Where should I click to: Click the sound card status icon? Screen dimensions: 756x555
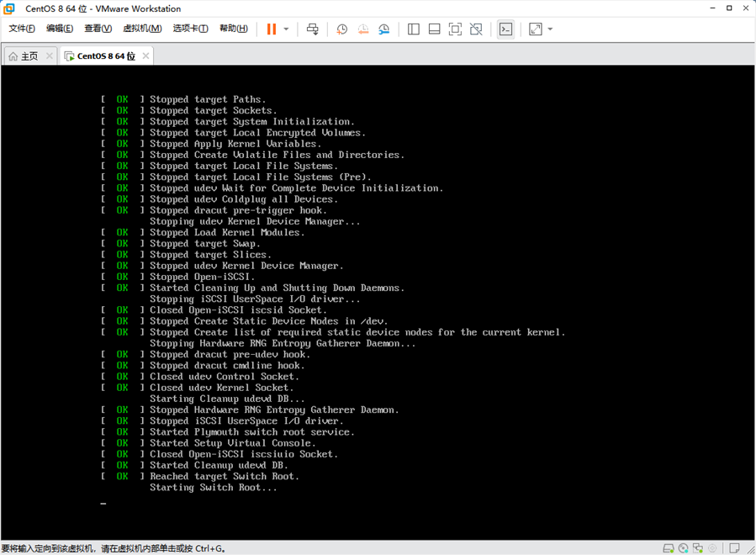tap(712, 548)
